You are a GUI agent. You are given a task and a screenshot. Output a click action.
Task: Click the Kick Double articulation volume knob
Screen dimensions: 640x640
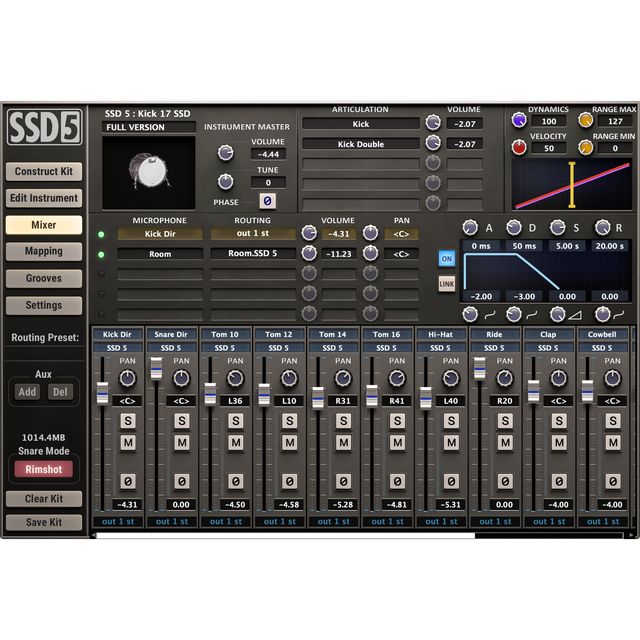click(x=433, y=143)
